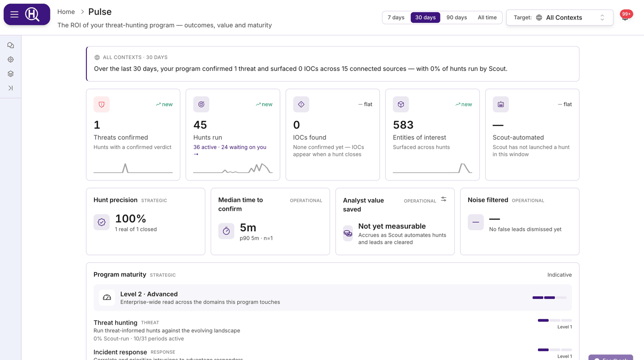Click the shield icon on Threats confirmed
The image size is (644, 360).
(x=102, y=104)
